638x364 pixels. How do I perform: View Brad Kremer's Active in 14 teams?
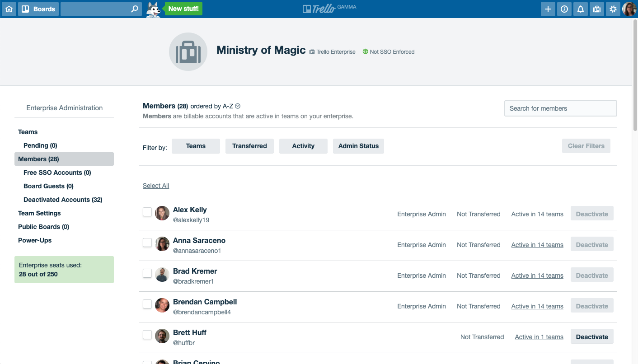537,275
